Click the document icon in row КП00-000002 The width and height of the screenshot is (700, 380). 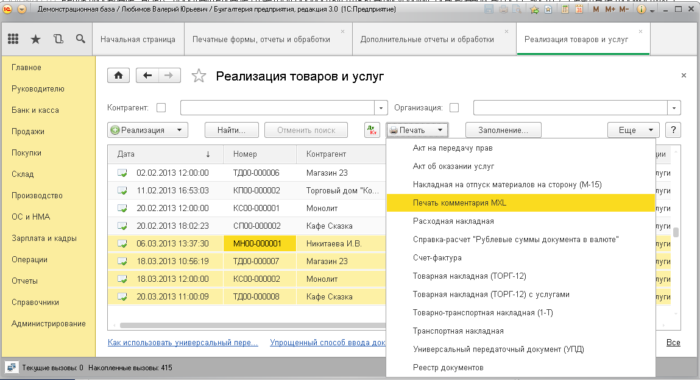[x=122, y=191]
